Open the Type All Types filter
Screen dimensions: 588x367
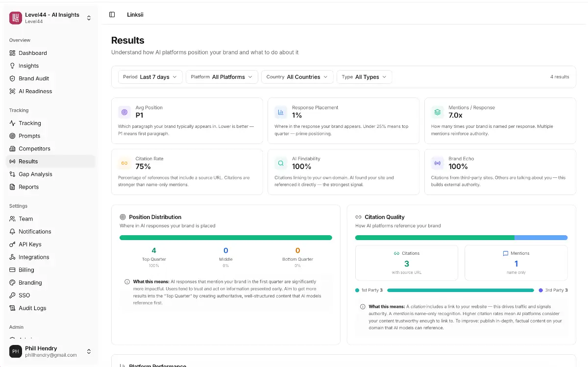coord(364,77)
